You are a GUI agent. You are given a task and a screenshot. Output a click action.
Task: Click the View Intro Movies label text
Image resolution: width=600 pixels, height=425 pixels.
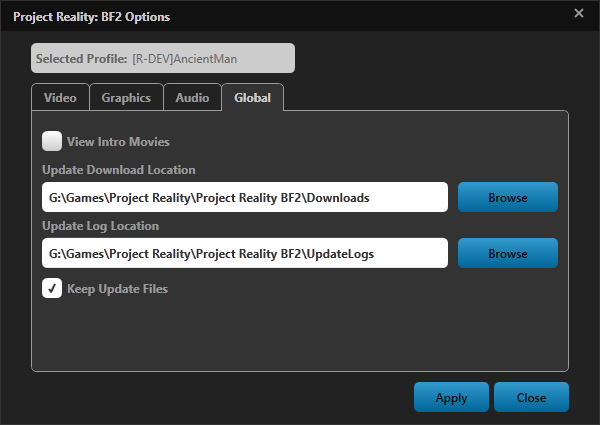118,142
